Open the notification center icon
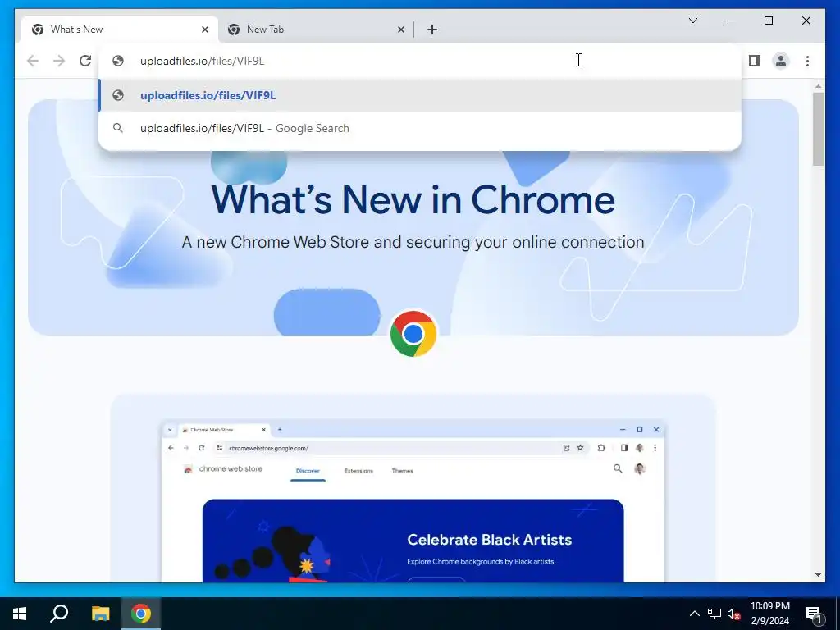Image resolution: width=840 pixels, height=630 pixels. (814, 614)
